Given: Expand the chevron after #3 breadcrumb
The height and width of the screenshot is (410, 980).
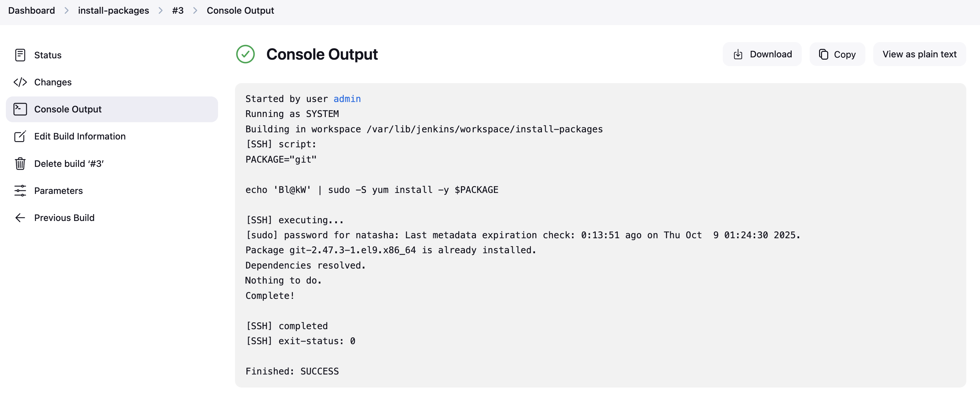Looking at the screenshot, I should (x=195, y=11).
